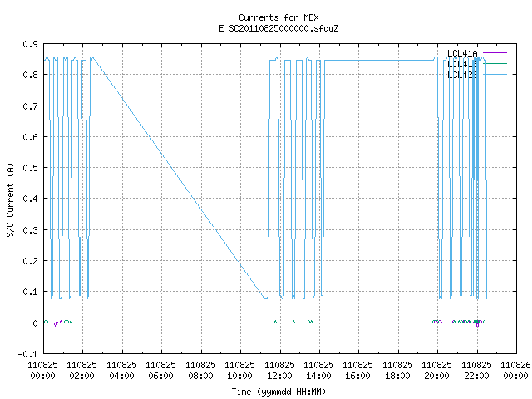
Task: Click the 0.5 y-axis tick label
Action: 30,168
